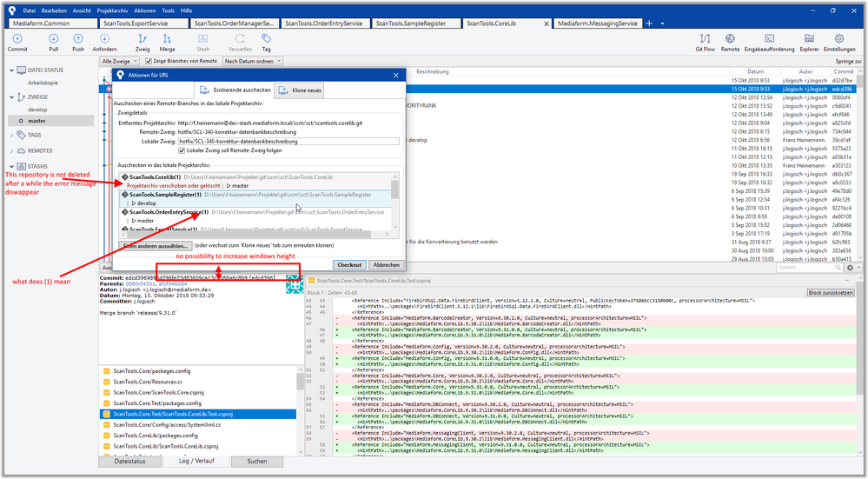
Task: Select file ScanTools.Core/Resources.cs
Action: [148, 382]
